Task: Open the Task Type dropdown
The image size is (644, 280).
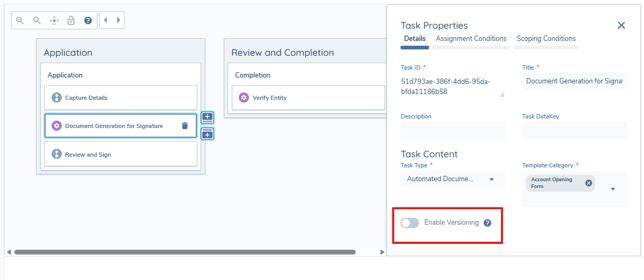Action: pos(453,179)
